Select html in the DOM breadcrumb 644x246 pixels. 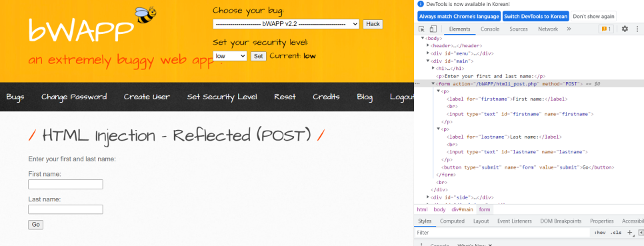coord(422,209)
